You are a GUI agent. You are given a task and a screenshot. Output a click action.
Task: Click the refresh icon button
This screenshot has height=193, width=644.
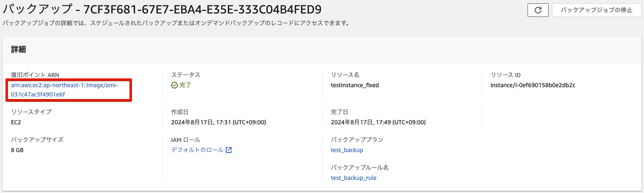pos(538,10)
